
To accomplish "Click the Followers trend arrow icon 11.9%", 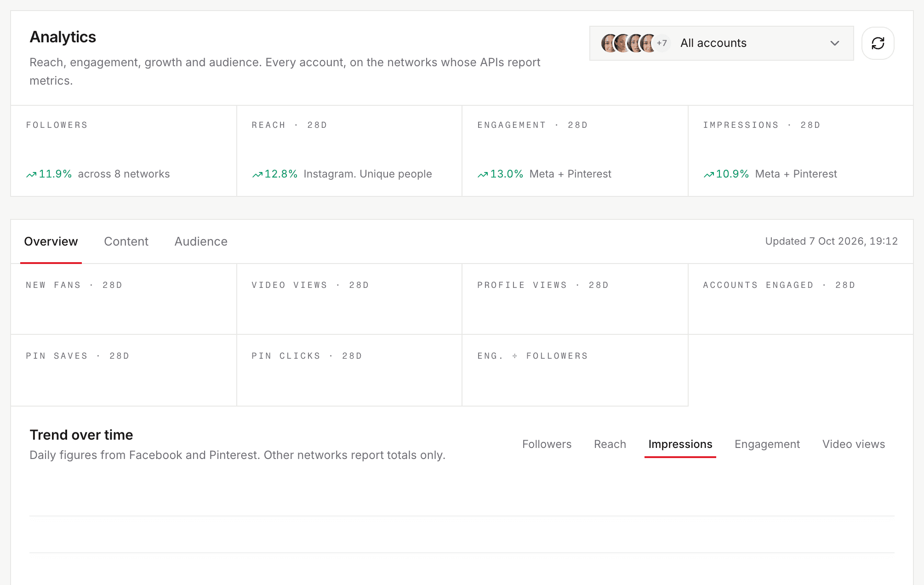I will click(x=31, y=174).
